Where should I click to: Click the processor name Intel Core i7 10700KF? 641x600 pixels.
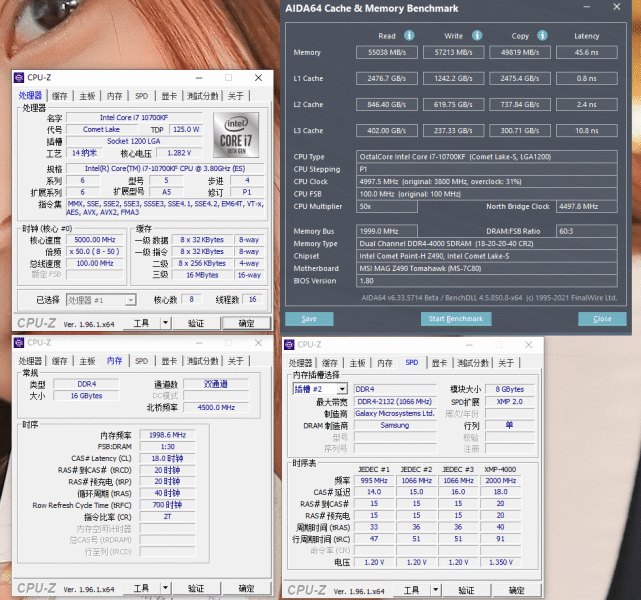(134, 118)
